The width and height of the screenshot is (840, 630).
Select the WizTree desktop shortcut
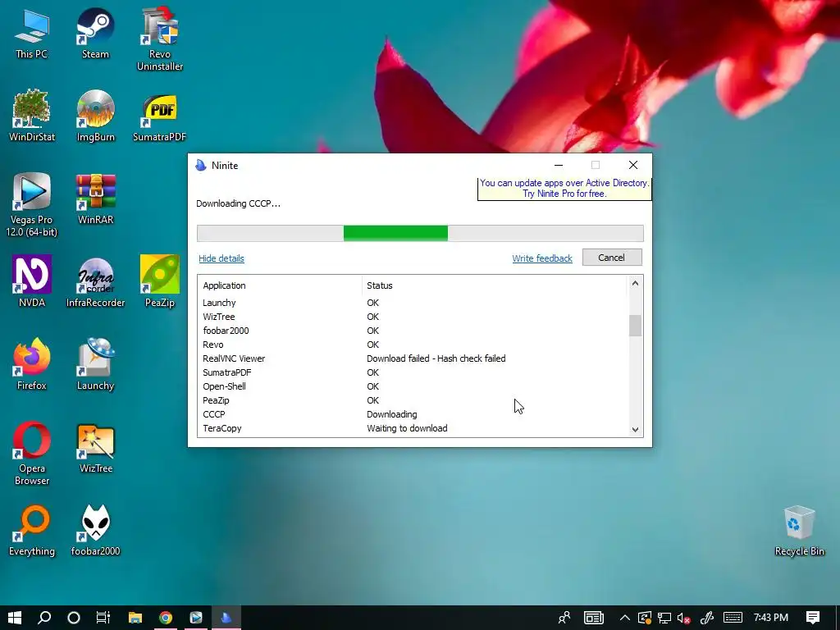95,448
